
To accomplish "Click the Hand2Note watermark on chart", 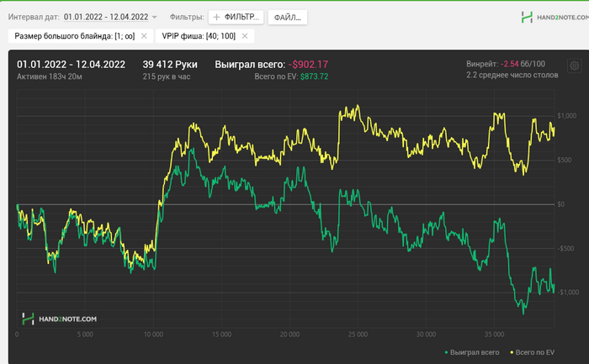I will [x=60, y=319].
